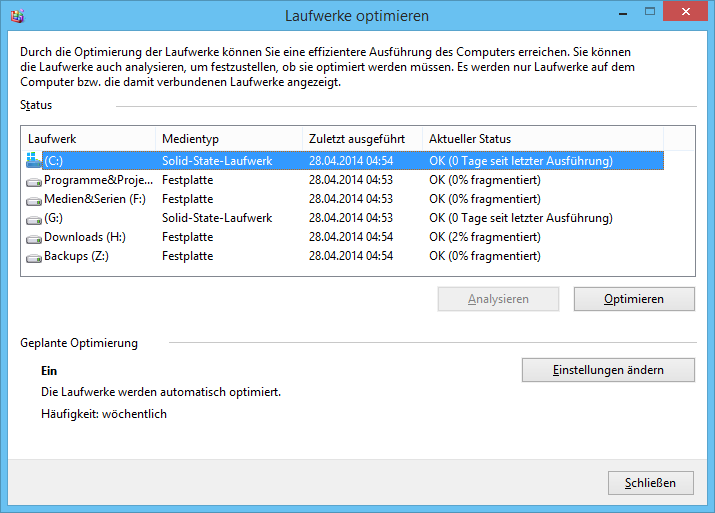Select the Windows (C:) drive icon
The image size is (715, 513).
coord(35,160)
